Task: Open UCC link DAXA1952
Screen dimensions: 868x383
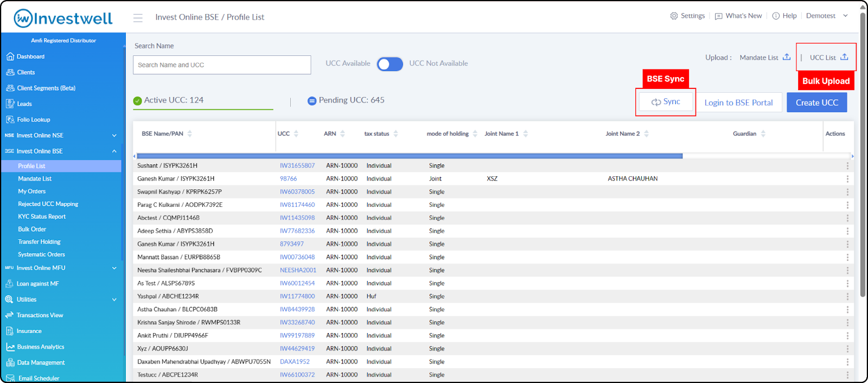Action: click(295, 362)
